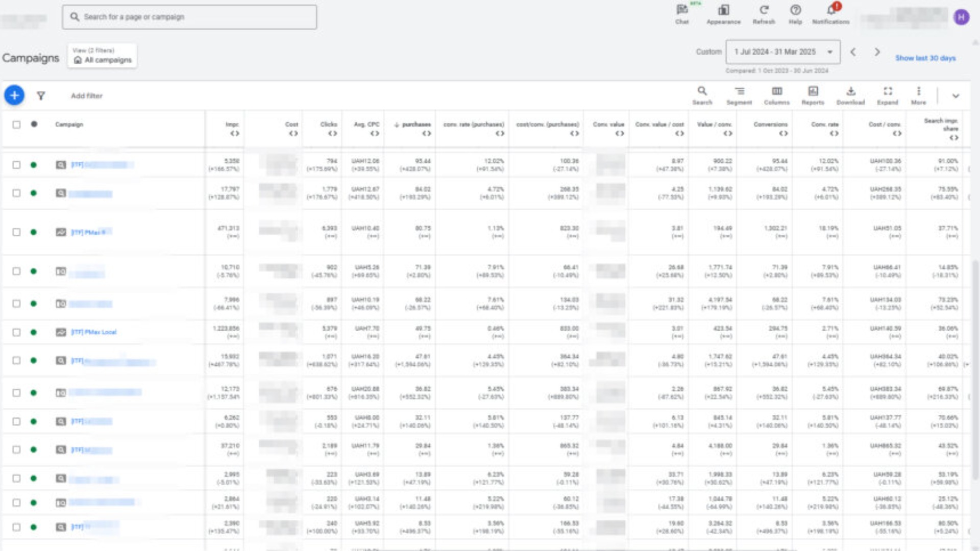980x551 pixels.
Task: Click the vertical scrollbar on the right
Action: [975, 370]
